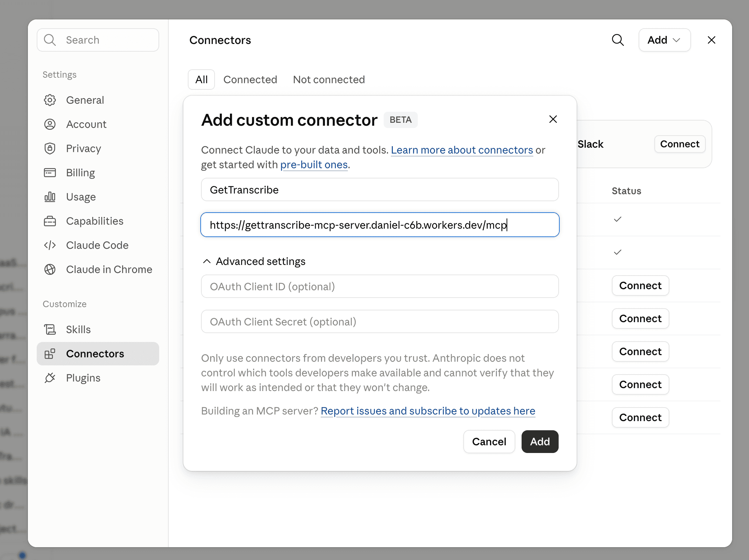Open Learn more about connectors link
This screenshot has height=560, width=749.
point(462,150)
